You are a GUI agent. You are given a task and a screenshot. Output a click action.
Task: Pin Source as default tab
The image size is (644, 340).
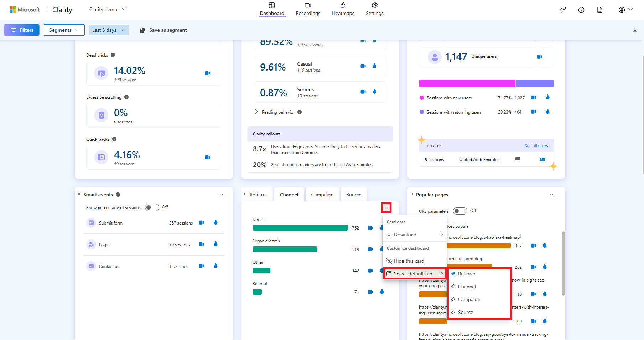(x=479, y=312)
